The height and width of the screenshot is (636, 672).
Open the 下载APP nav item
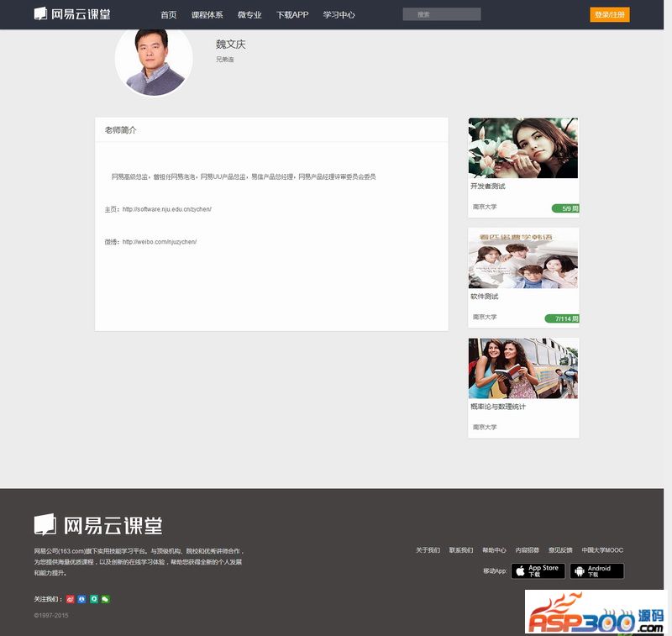[292, 14]
